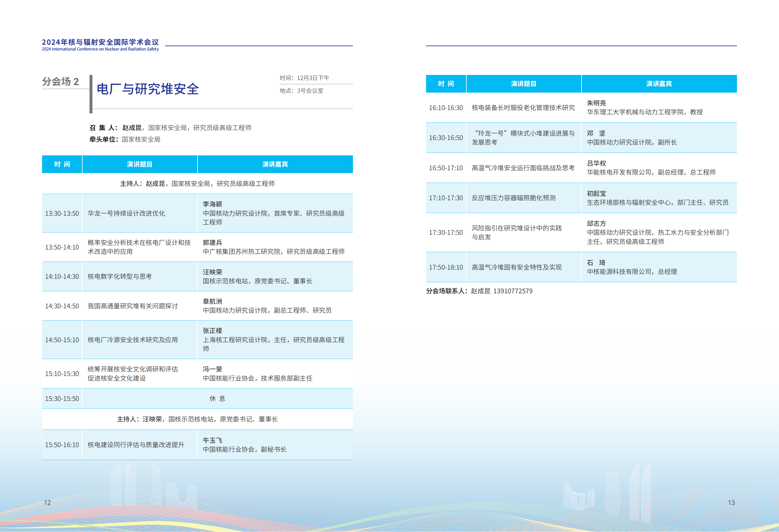Image resolution: width=779 pixels, height=532 pixels.
Task: Click speaker name 牛玉飞
Action: coord(212,440)
